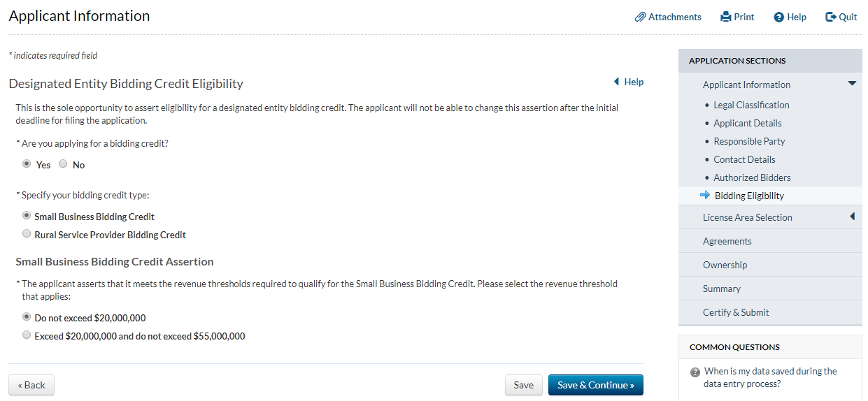868x401 pixels.
Task: Choose Exceed $20,000,000 revenue threshold option
Action: [x=27, y=335]
